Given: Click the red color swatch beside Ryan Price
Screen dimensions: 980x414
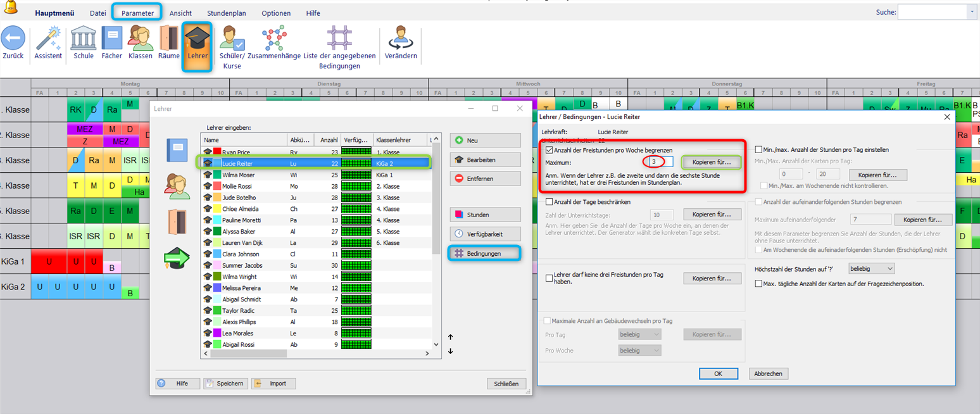Looking at the screenshot, I should (217, 152).
